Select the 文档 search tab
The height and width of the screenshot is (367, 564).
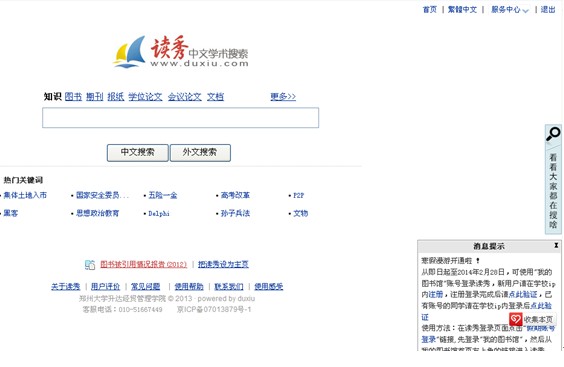click(x=215, y=96)
